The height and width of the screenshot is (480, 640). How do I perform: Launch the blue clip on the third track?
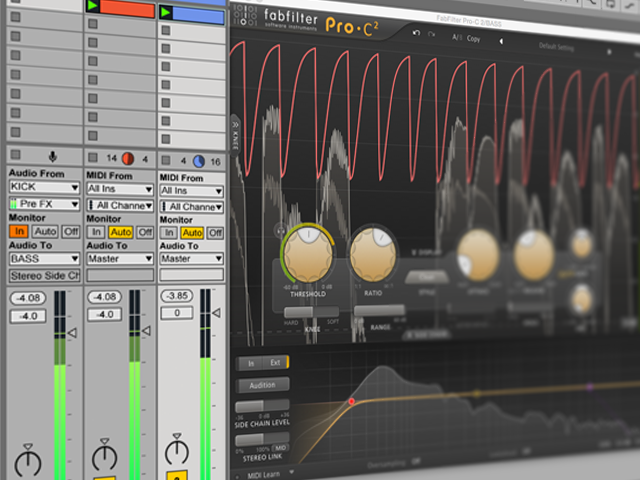point(166,12)
